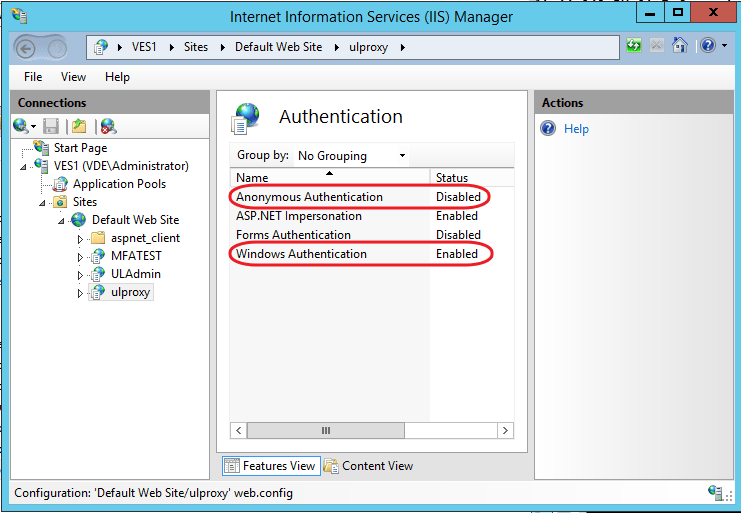Open the Group by No Grouping dropdown
The image size is (741, 513).
pos(352,155)
